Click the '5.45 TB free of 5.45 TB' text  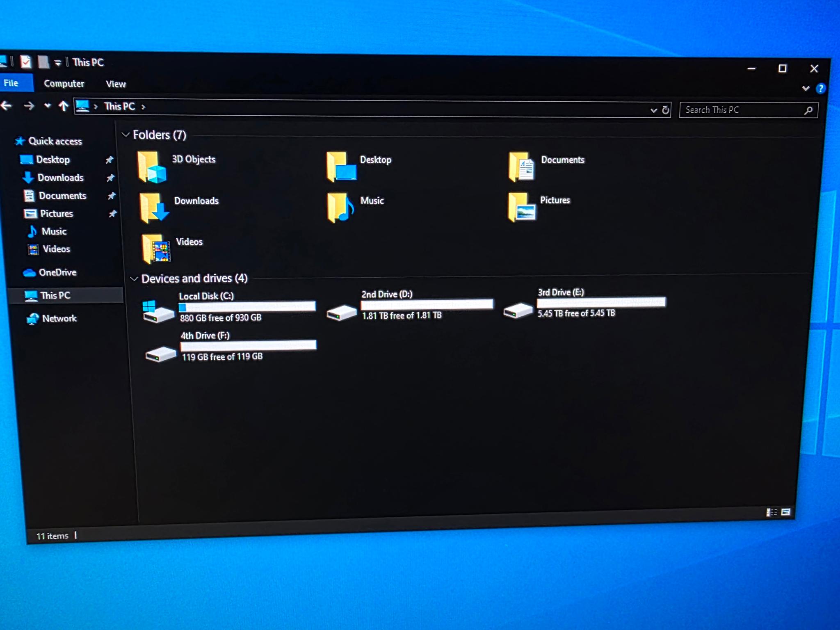pyautogui.click(x=576, y=313)
